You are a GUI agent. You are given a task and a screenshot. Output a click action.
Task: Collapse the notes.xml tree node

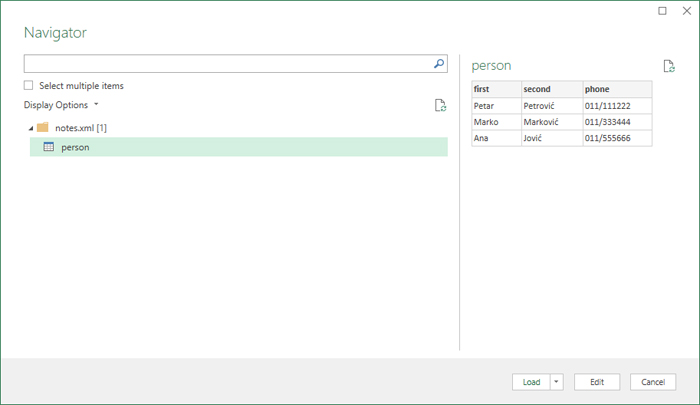(30, 128)
